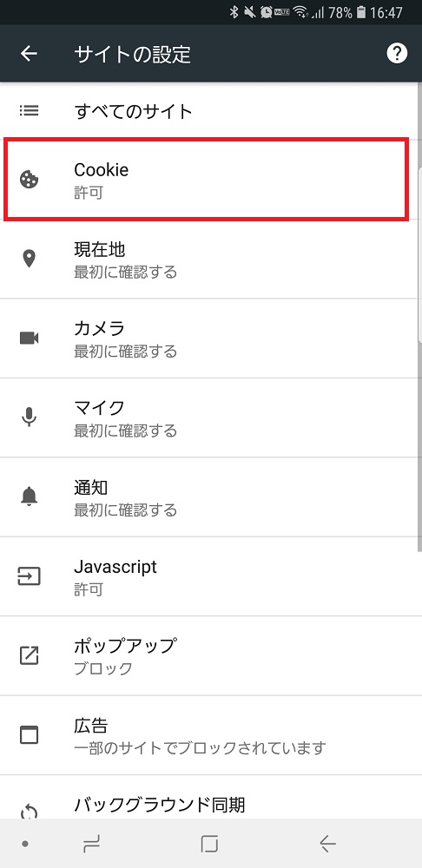
Task: Open the Cookie 許可 setting
Action: [208, 180]
